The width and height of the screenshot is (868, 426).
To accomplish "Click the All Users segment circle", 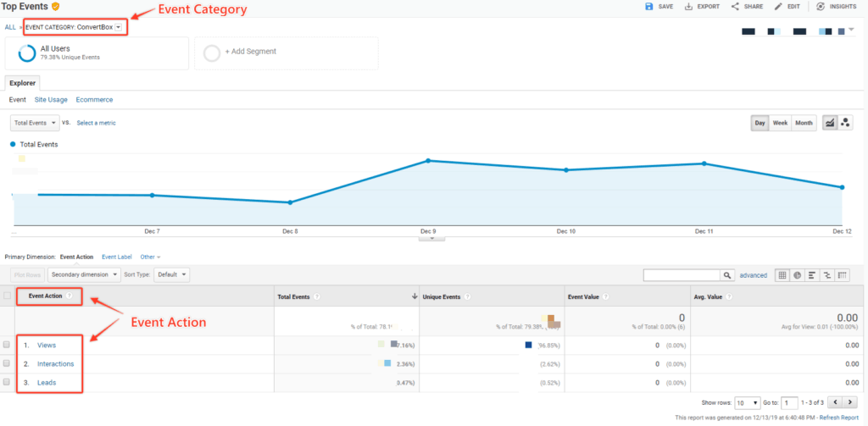I will (27, 53).
